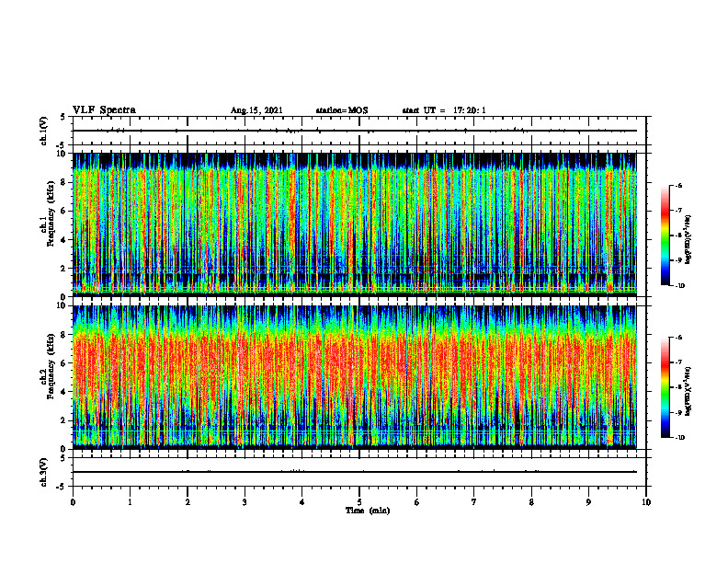Click the date text 'Aug.15, 2021'
The height and width of the screenshot is (563, 728).
(x=256, y=110)
